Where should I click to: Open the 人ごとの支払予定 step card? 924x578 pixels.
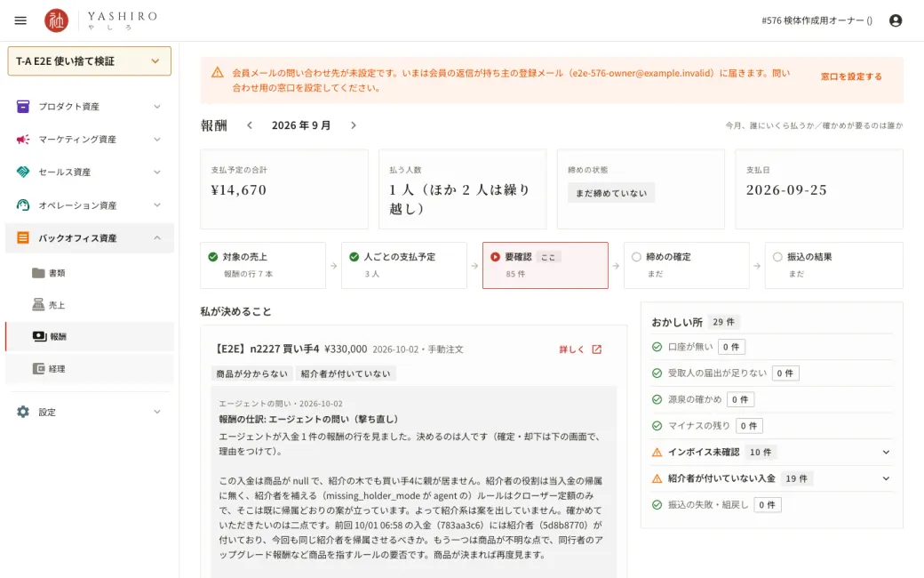(x=404, y=265)
